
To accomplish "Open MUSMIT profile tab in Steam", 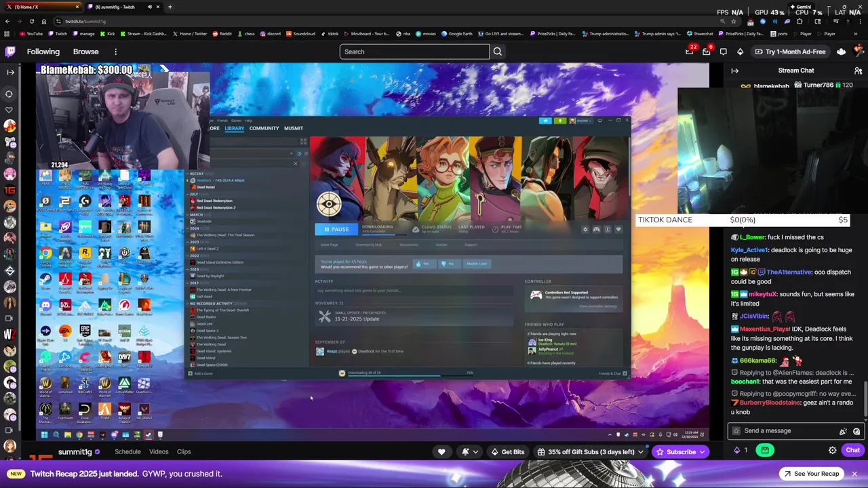I will (x=294, y=128).
